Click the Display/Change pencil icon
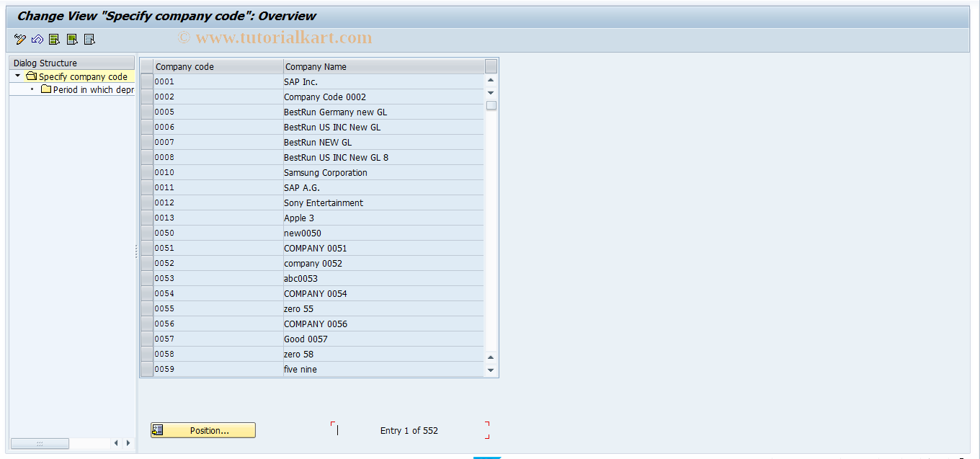980x459 pixels. click(20, 39)
